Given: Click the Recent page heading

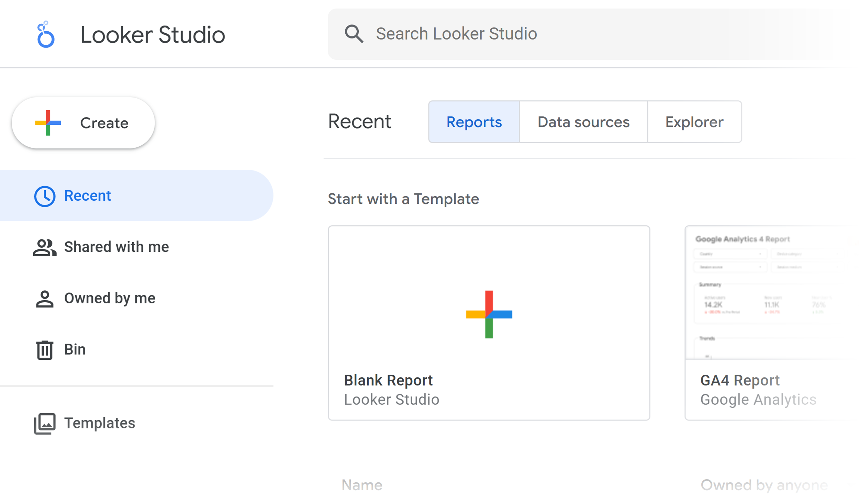Looking at the screenshot, I should pos(359,121).
